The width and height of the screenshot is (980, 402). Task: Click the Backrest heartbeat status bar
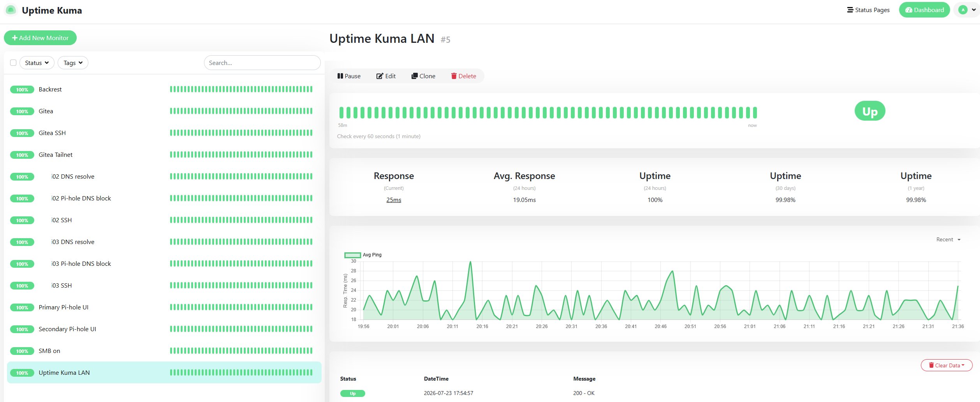click(241, 90)
